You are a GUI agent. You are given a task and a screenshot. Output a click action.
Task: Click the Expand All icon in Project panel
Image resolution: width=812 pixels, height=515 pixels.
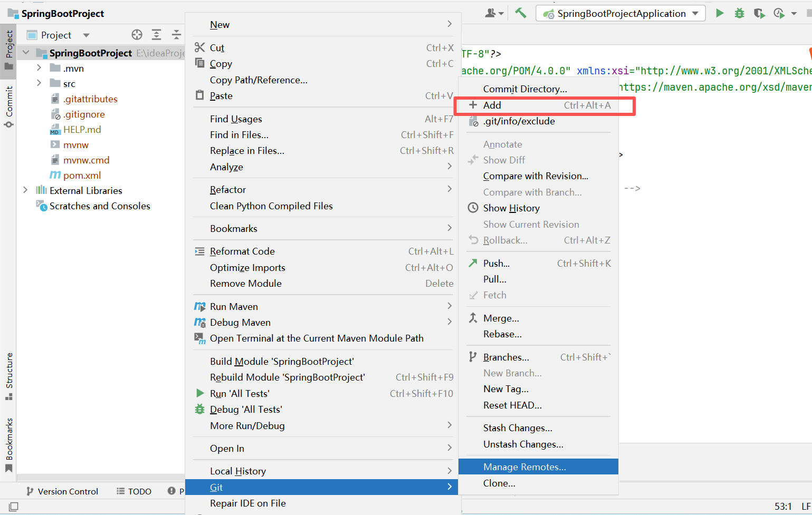pos(157,35)
